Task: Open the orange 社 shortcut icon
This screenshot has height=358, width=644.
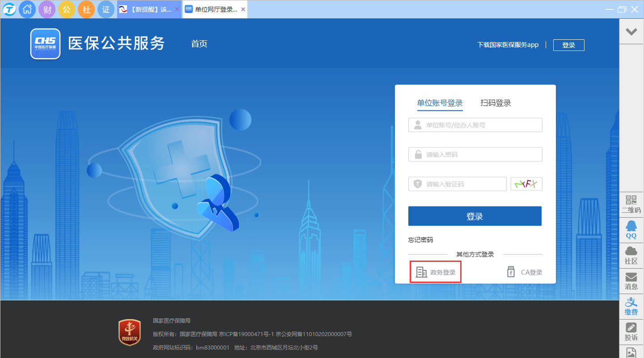Action: (x=86, y=9)
